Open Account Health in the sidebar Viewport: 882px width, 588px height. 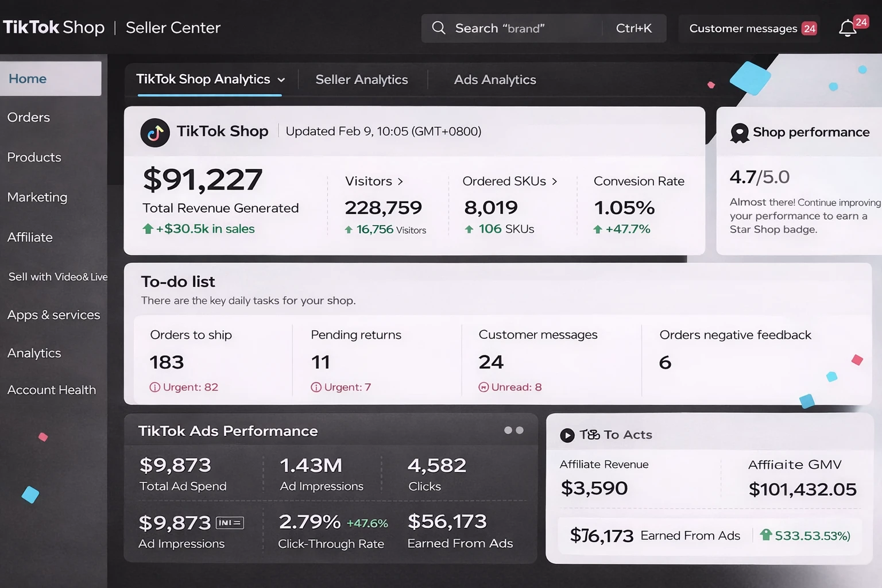[x=52, y=390]
